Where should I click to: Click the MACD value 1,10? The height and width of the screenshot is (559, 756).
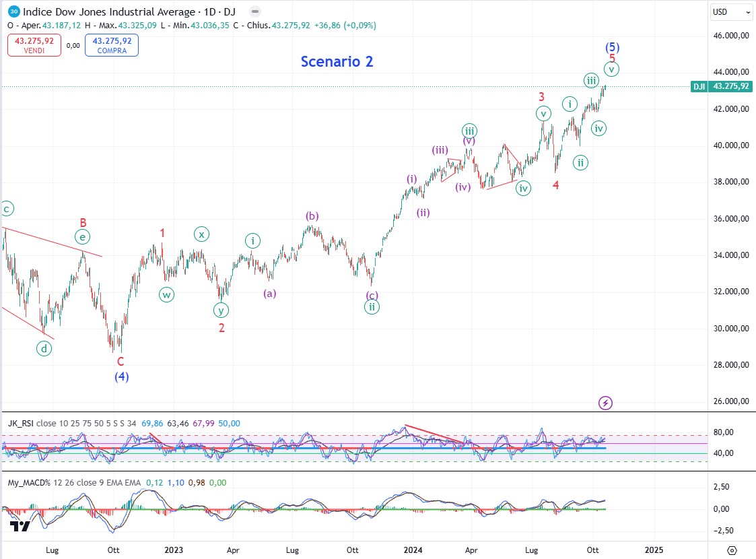[x=176, y=483]
